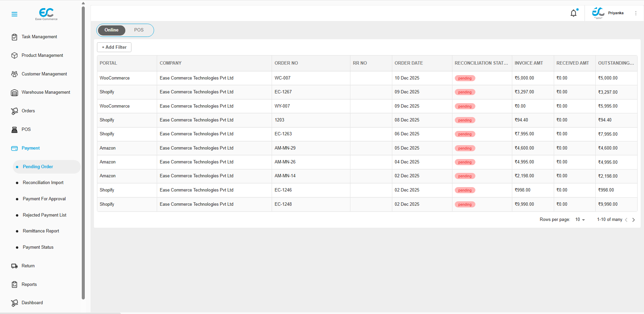Open Remittance Report submenu item

41,231
